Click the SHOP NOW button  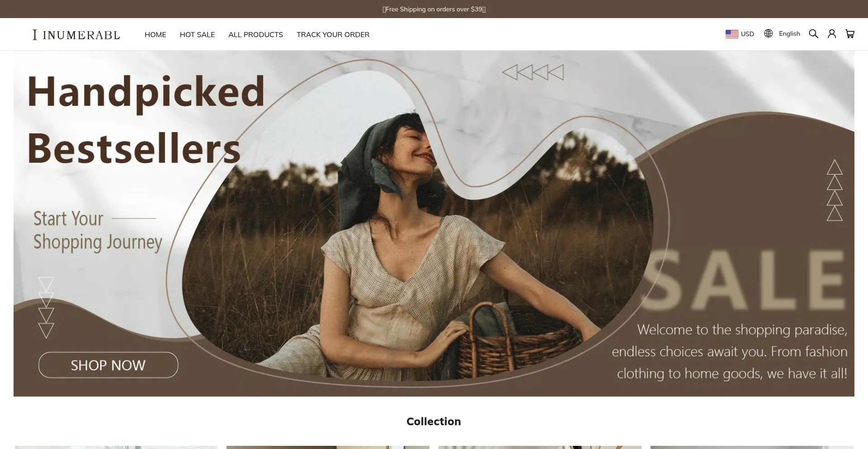pos(108,365)
